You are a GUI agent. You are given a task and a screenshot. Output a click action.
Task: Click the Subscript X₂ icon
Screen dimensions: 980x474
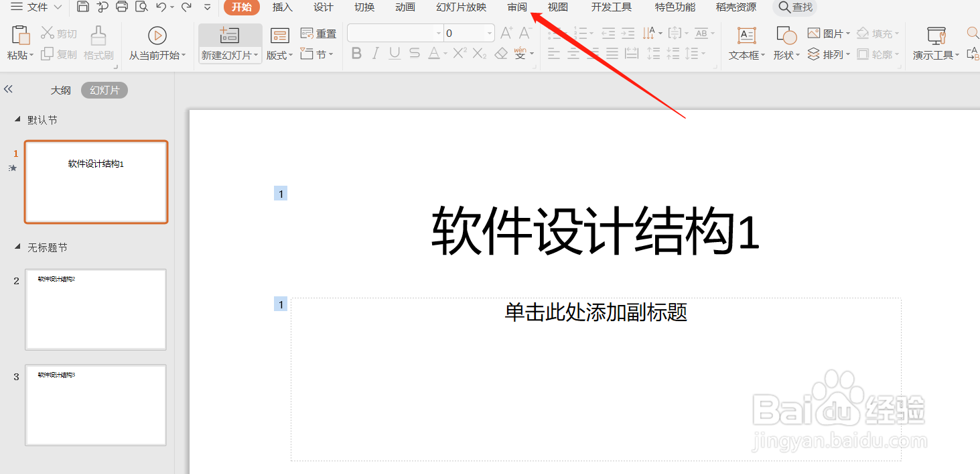[480, 54]
